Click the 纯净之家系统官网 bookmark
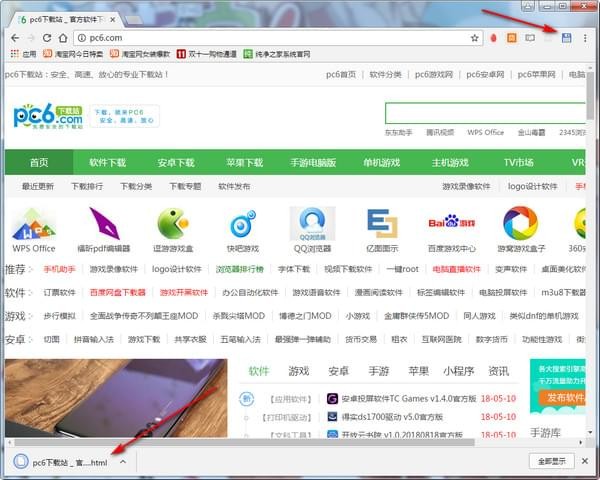The image size is (600, 480). click(277, 54)
